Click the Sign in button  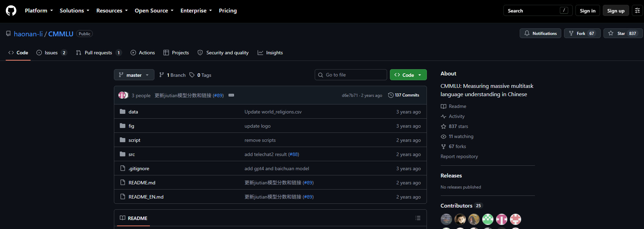[588, 11]
